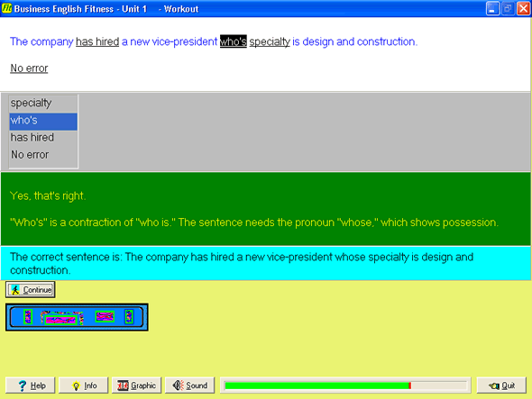Select 'has hired' in the answer list
This screenshot has width=532, height=399.
pos(43,137)
